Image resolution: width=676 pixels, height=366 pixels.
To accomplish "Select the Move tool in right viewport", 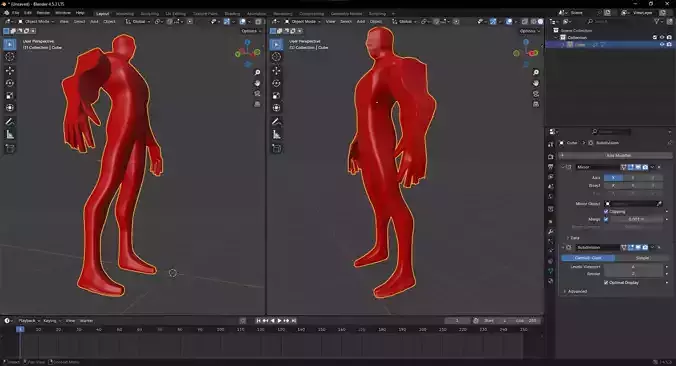I will click(276, 70).
